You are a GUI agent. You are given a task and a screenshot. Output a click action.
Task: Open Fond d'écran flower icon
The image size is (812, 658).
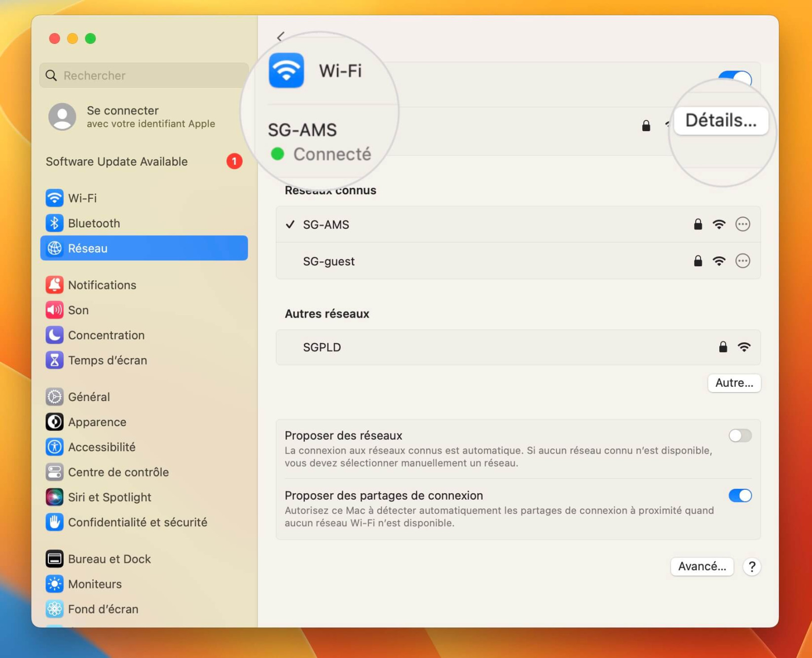pos(55,609)
